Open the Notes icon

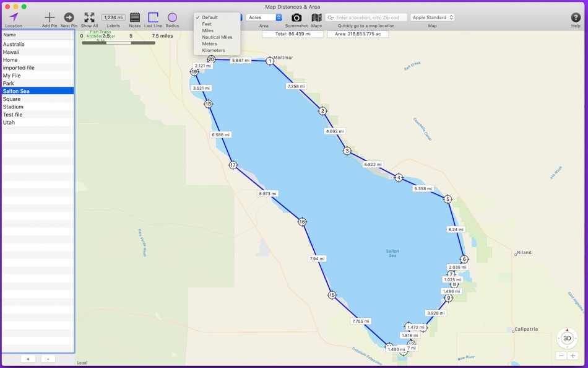click(135, 17)
